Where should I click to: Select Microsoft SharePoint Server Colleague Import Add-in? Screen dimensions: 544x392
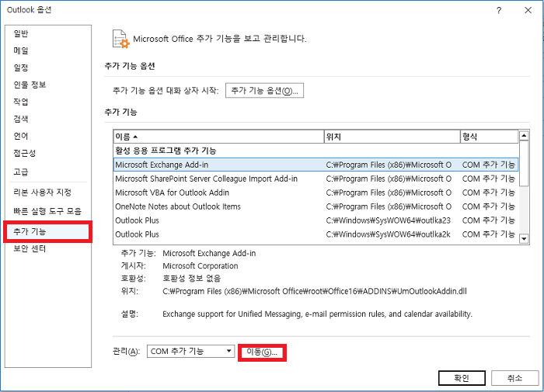pos(316,179)
